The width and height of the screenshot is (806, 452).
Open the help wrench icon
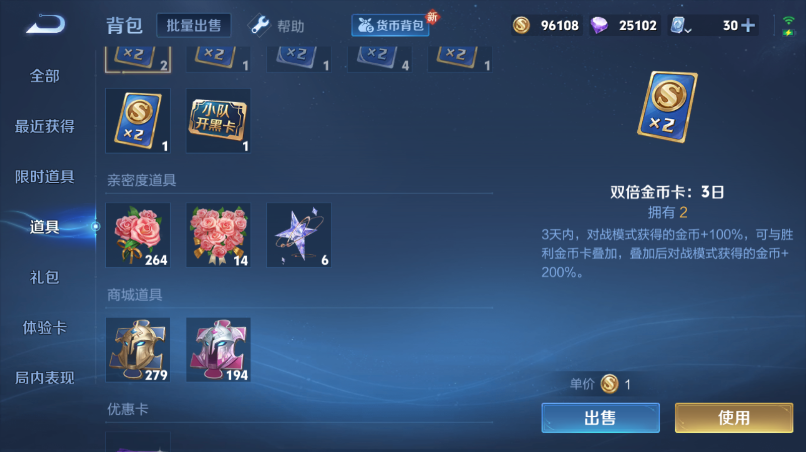[x=259, y=25]
